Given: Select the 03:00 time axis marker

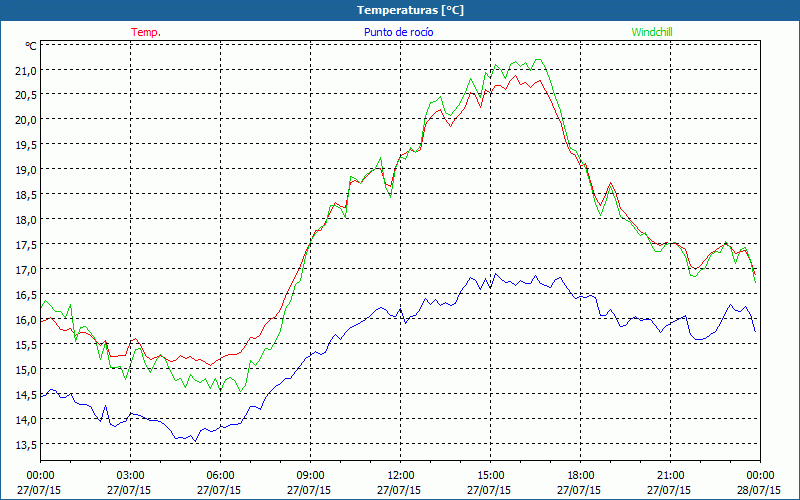Looking at the screenshot, I should coord(130,475).
